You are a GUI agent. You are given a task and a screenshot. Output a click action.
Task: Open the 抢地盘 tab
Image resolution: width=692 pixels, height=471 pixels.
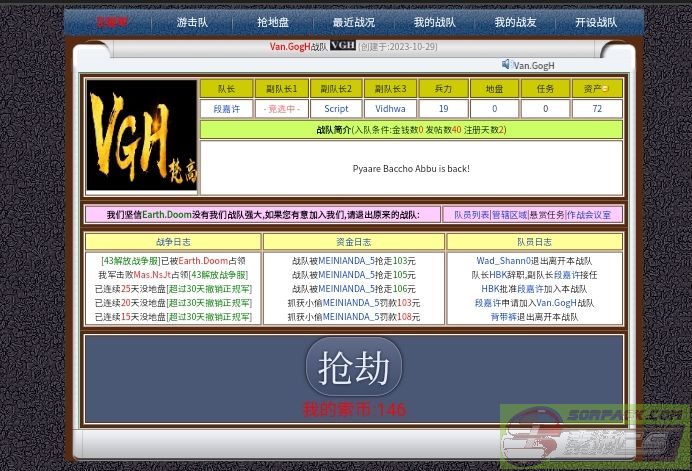[x=273, y=22]
